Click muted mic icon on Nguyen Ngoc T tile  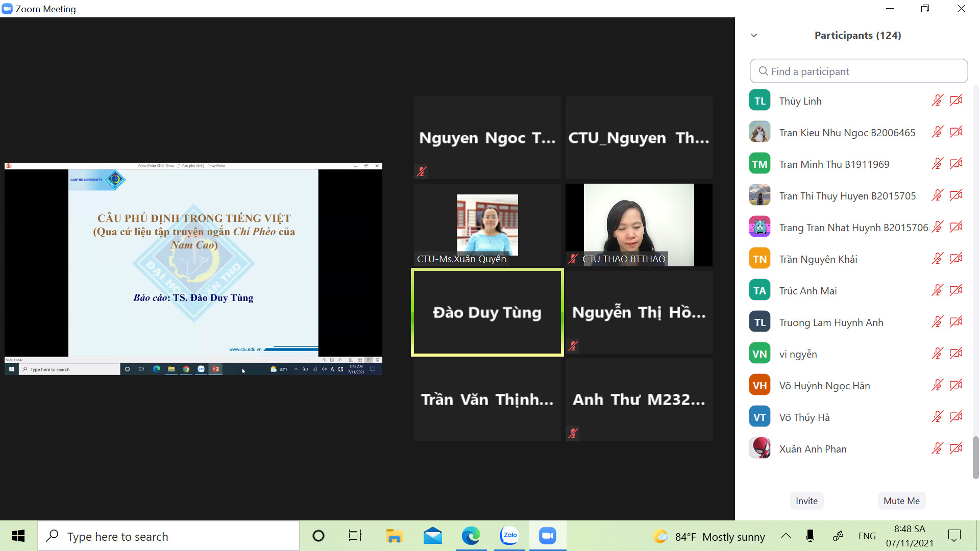pos(422,171)
